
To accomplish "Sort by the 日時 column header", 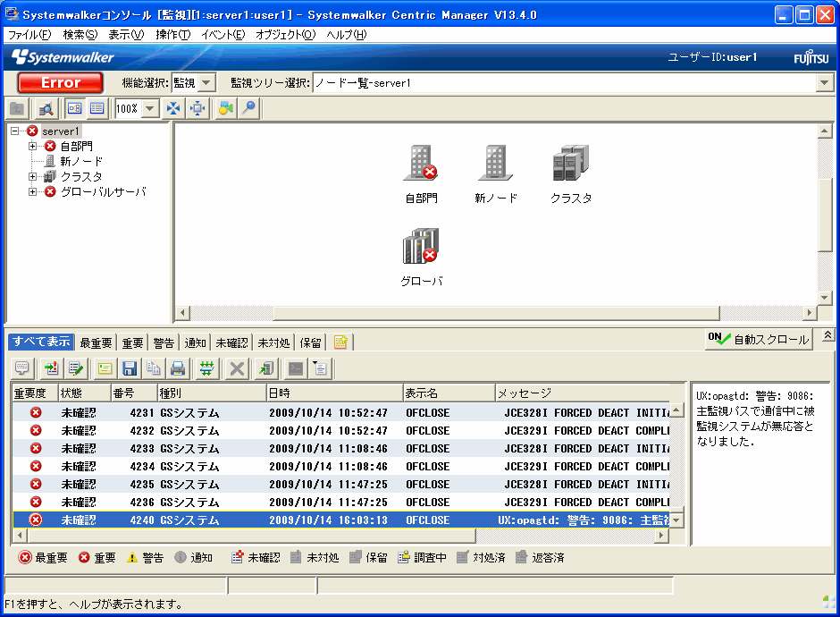I will click(334, 393).
